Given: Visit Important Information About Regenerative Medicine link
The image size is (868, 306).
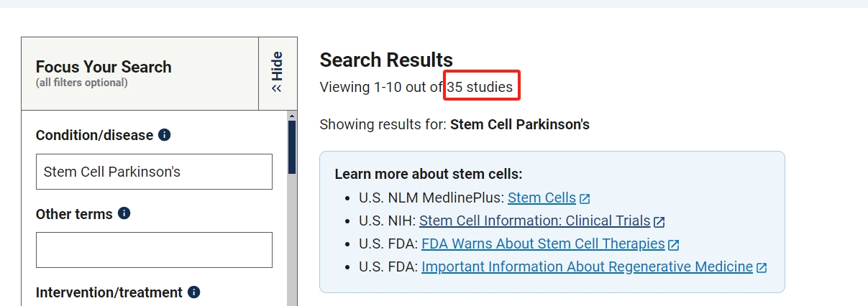Looking at the screenshot, I should 587,266.
